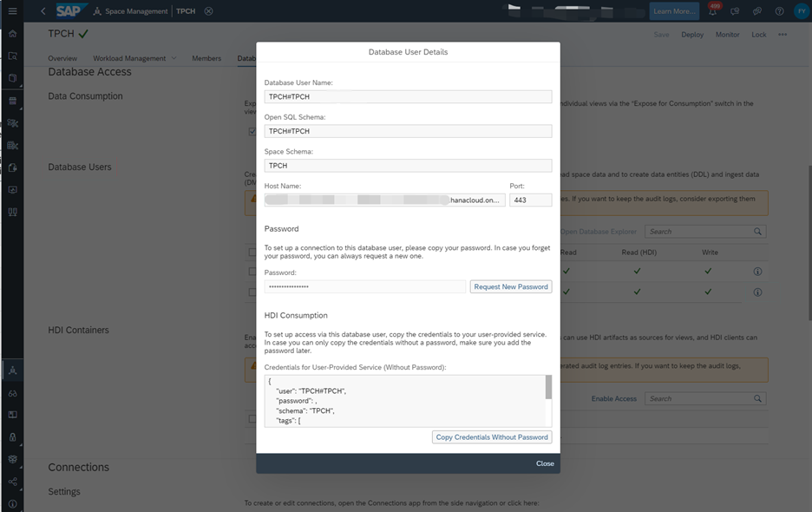Click Request New Password button
Viewport: 812px width, 512px height.
510,286
